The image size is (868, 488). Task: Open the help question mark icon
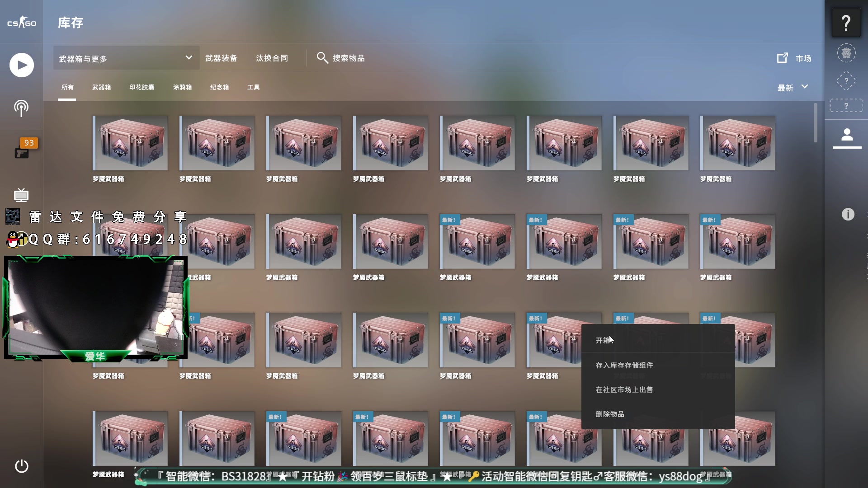846,23
